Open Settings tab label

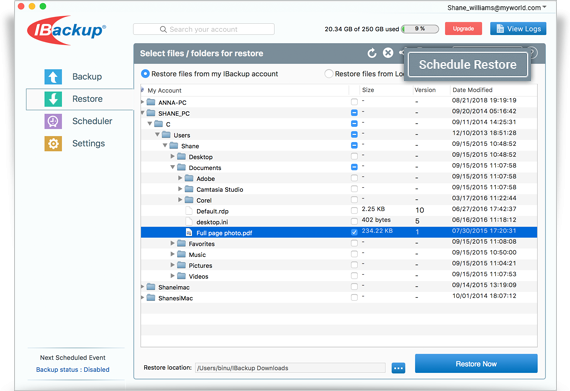click(89, 144)
